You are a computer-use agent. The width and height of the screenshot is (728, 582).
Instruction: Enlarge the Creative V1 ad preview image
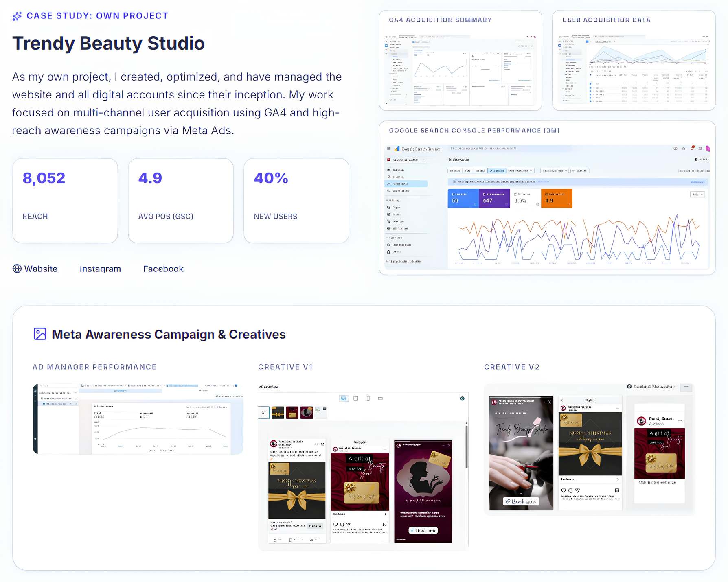point(363,467)
